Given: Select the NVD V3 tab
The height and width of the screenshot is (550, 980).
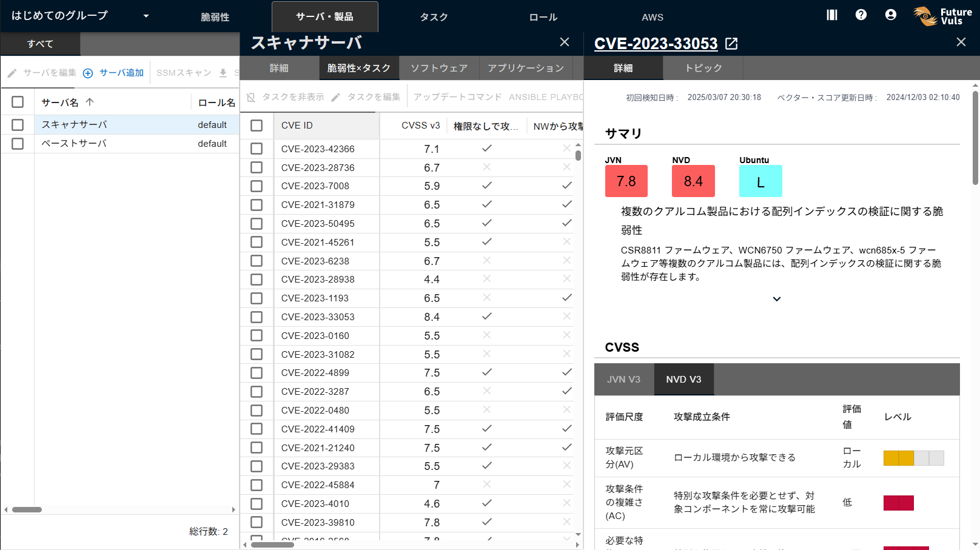Looking at the screenshot, I should [x=683, y=380].
